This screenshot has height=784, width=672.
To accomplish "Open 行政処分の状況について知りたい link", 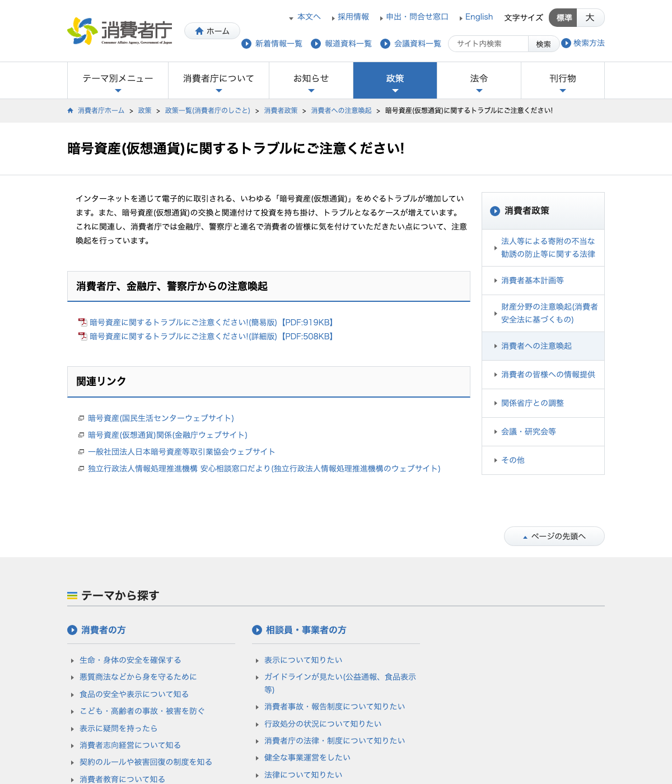I will coord(323,724).
